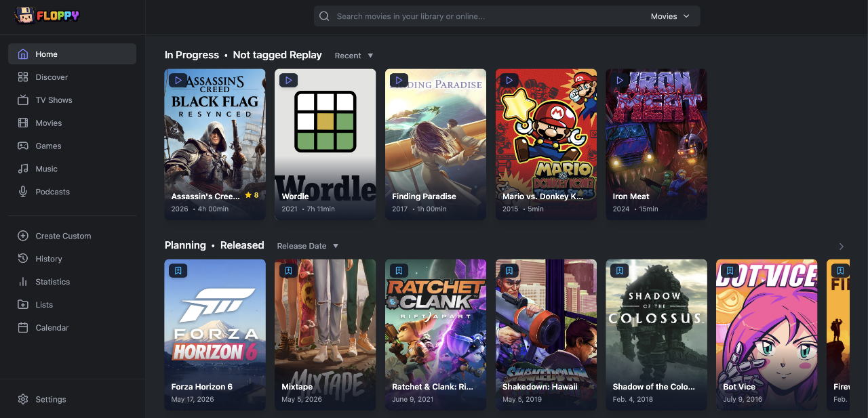
Task: Go to Home in sidebar
Action: coord(72,54)
